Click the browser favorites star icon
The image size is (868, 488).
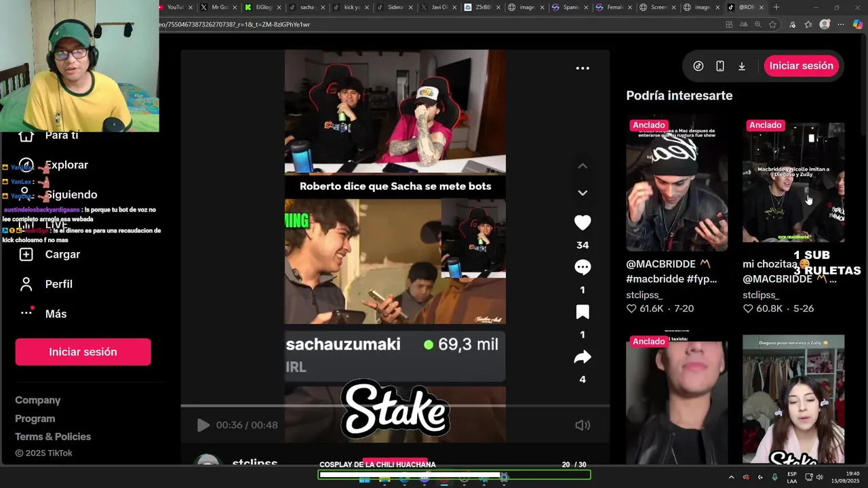[772, 24]
